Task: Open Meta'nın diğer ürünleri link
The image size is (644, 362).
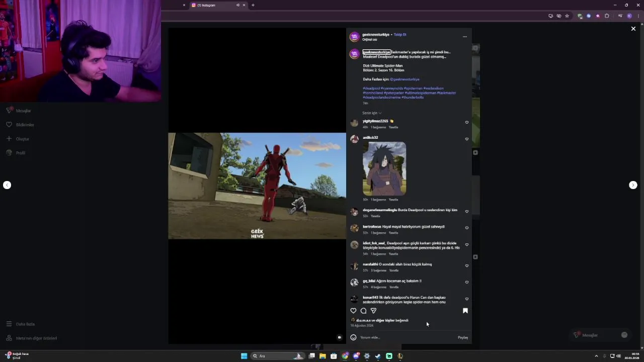Action: point(31,338)
